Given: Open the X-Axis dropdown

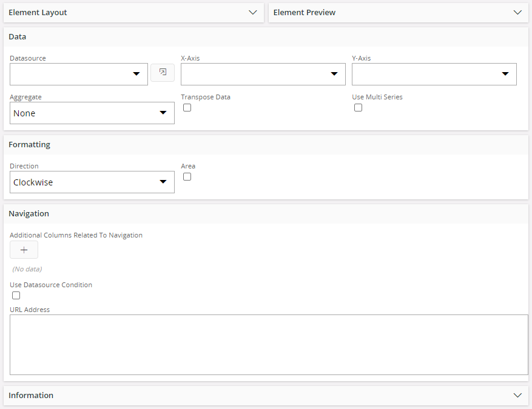Looking at the screenshot, I should pos(263,74).
